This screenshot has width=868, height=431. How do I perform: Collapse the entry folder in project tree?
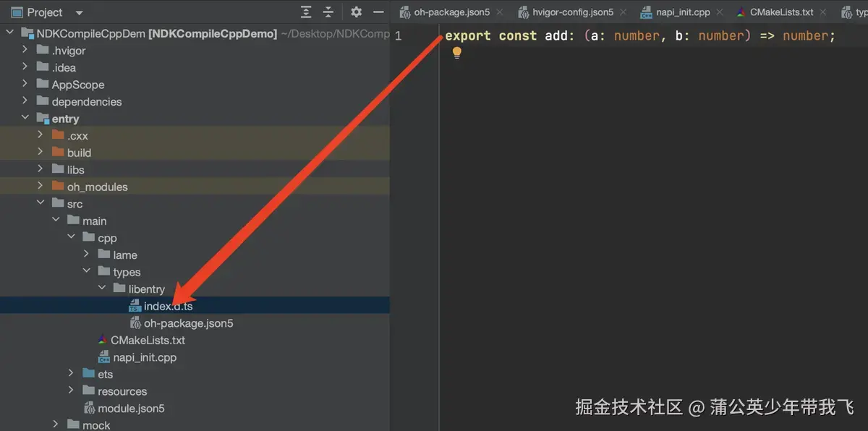tap(25, 119)
